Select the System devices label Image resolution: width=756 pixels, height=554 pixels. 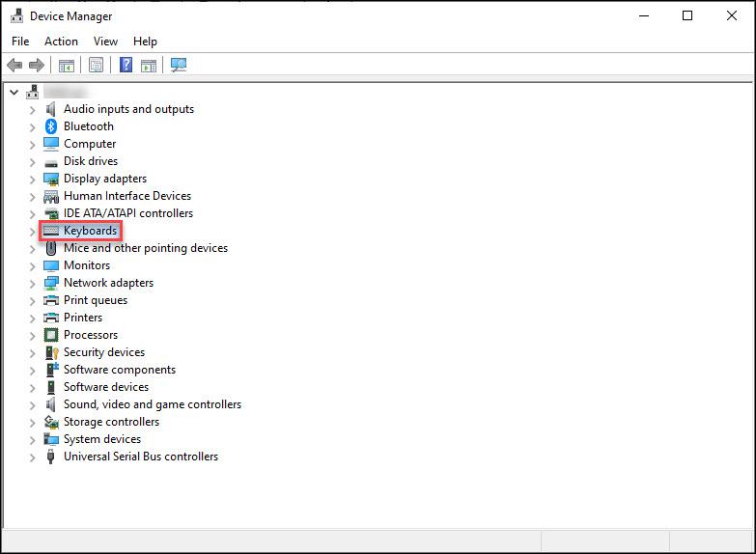102,439
